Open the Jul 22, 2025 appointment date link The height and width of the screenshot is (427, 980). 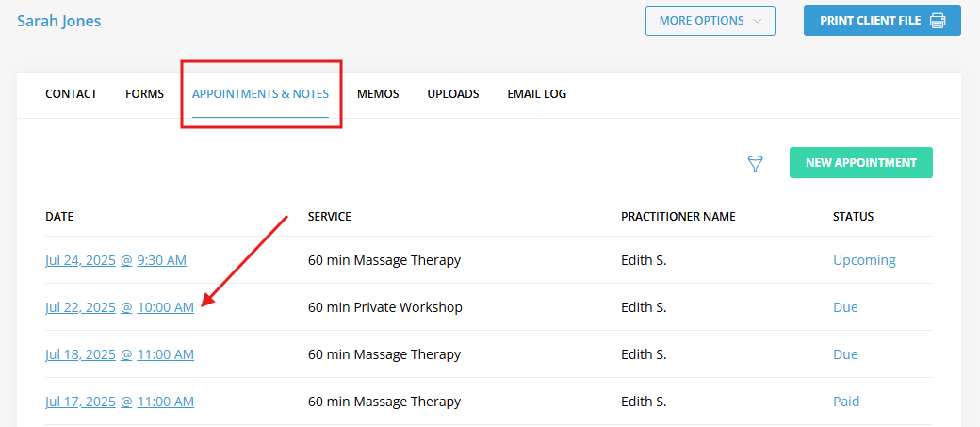point(81,307)
